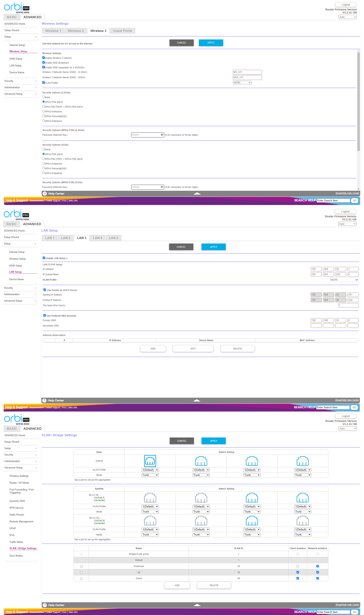Disable Use Router as DHCP Server
This screenshot has width=364, height=615.
[x=44, y=290]
